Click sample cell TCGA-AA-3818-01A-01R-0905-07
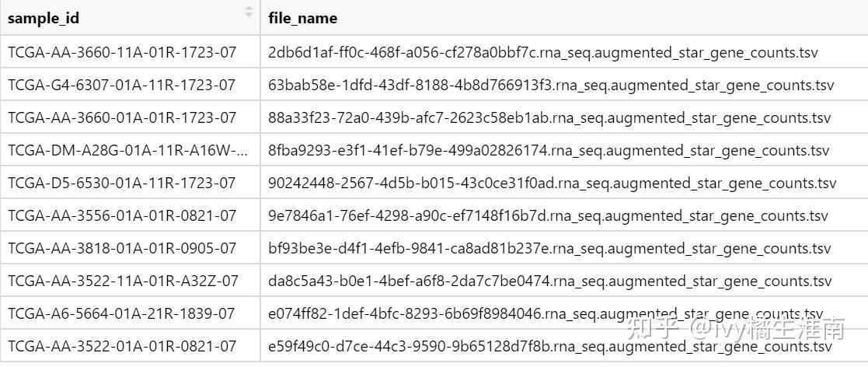Screen dimensions: 868x367 coord(122,249)
